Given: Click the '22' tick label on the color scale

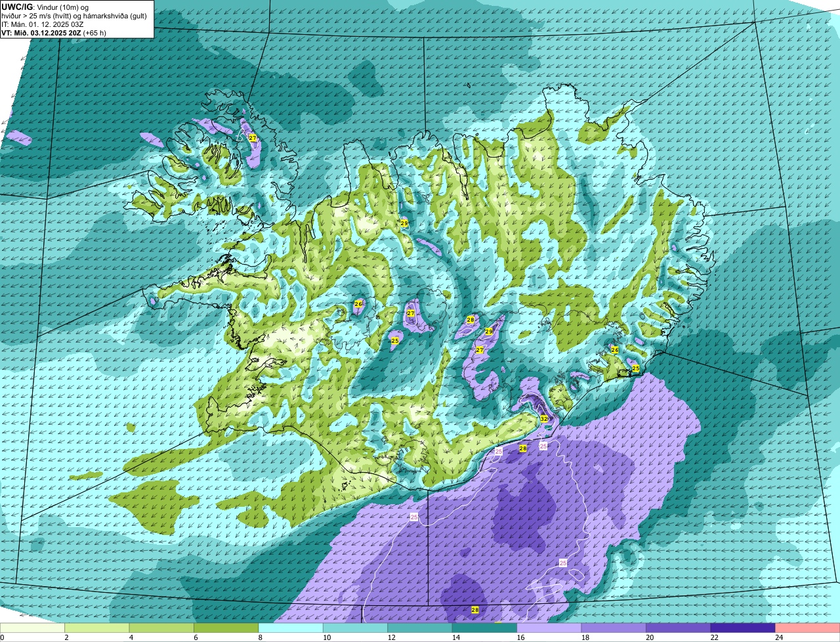Looking at the screenshot, I should [714, 637].
